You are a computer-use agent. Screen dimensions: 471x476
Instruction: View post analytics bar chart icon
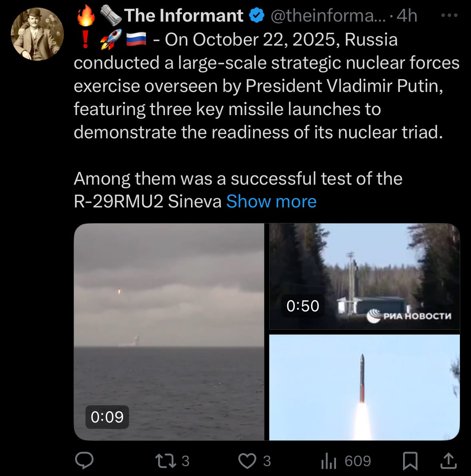coord(329,461)
